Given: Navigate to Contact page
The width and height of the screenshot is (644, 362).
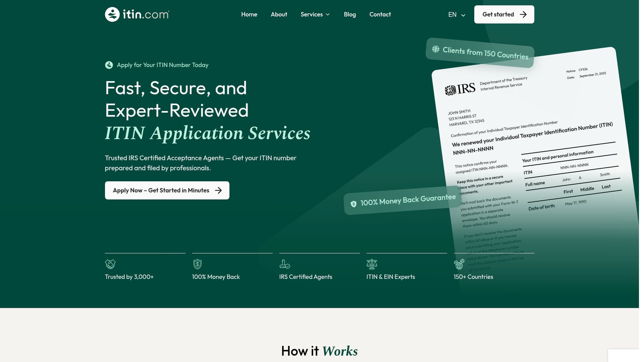Looking at the screenshot, I should (x=380, y=14).
